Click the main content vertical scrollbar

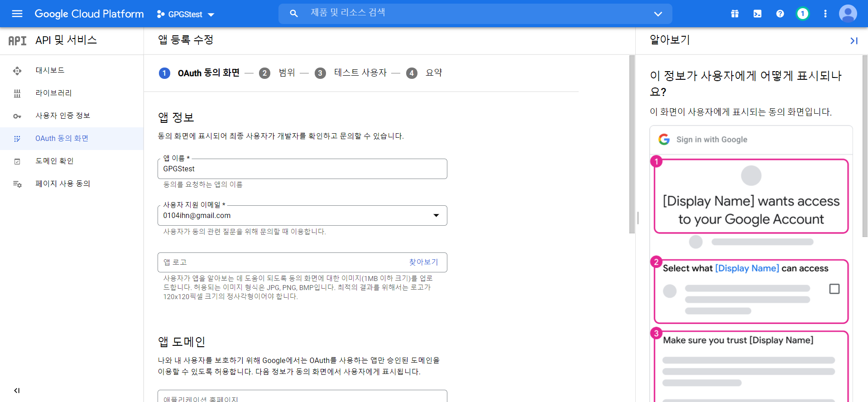pyautogui.click(x=632, y=145)
